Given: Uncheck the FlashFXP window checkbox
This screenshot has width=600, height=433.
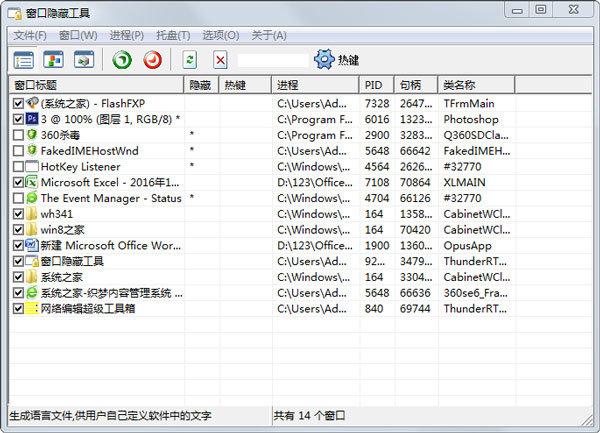Looking at the screenshot, I should (x=18, y=103).
